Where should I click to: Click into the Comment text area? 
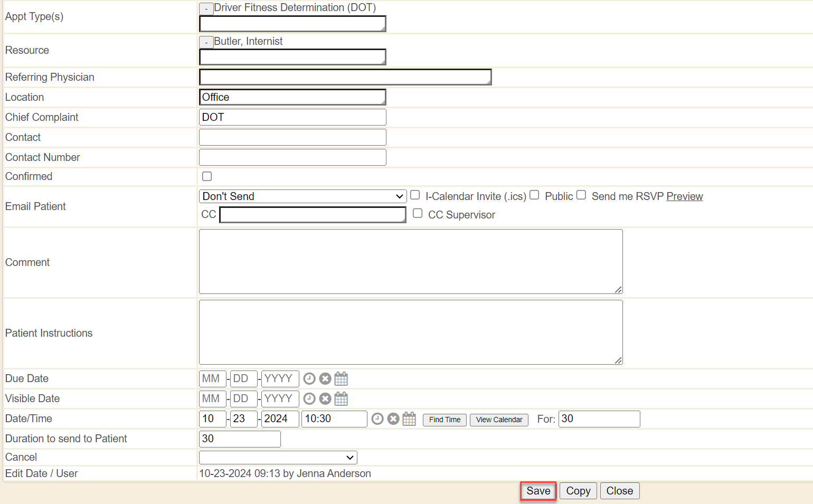(x=410, y=261)
